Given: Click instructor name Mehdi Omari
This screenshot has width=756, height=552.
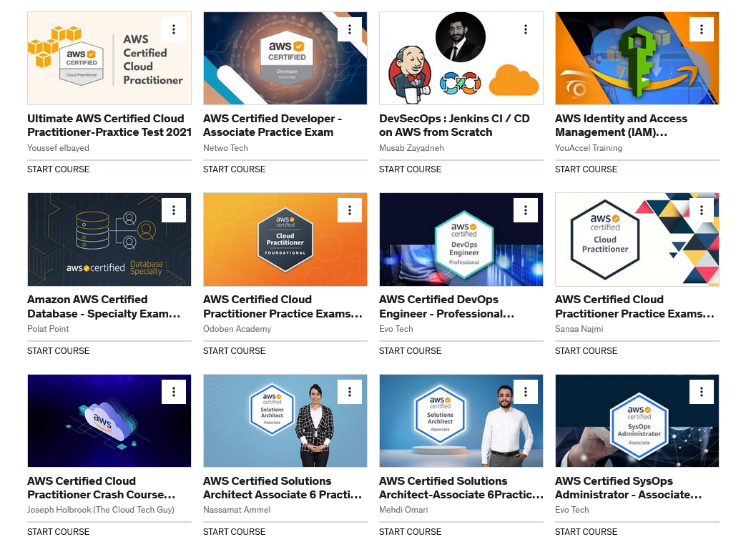Looking at the screenshot, I should point(403,510).
